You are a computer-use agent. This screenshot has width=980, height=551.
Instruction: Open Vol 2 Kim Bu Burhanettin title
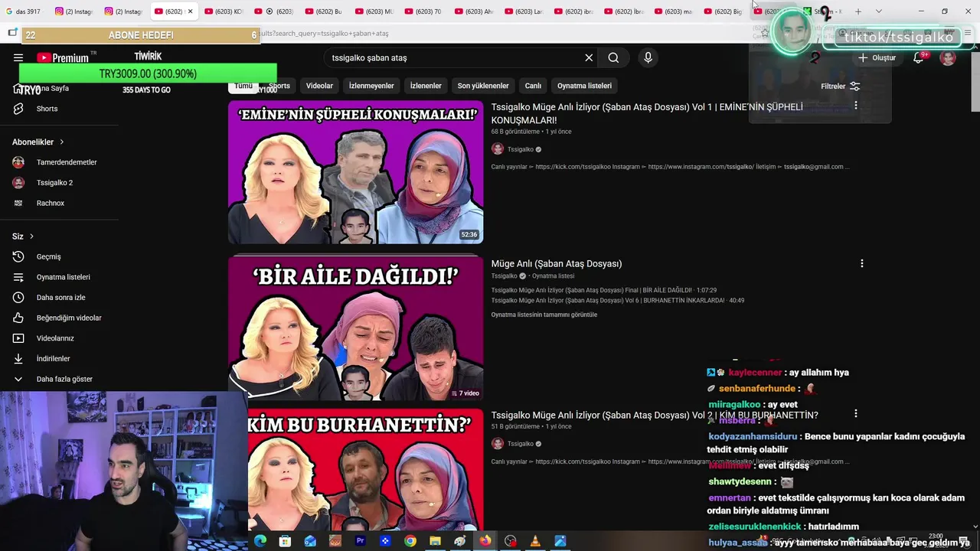coord(655,415)
